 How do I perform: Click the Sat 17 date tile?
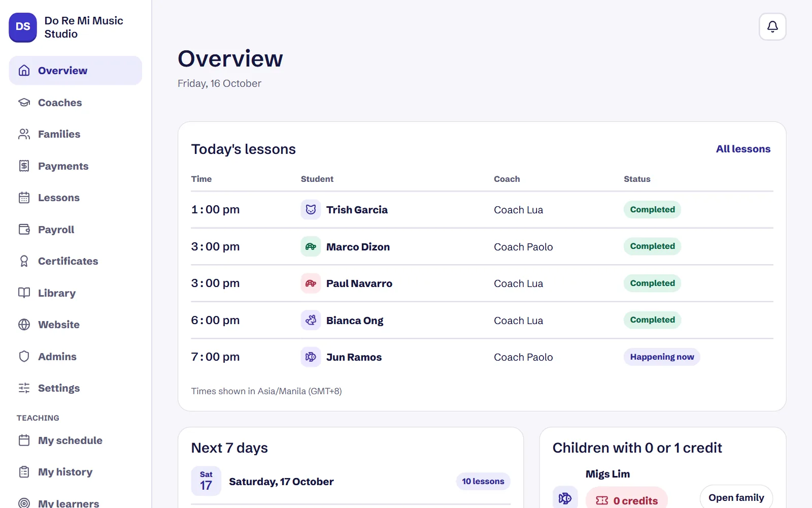click(x=206, y=481)
